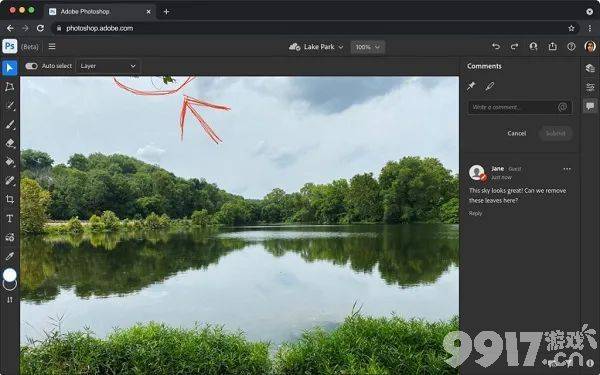Select the Transform tool
600x375 pixels.
[10, 87]
